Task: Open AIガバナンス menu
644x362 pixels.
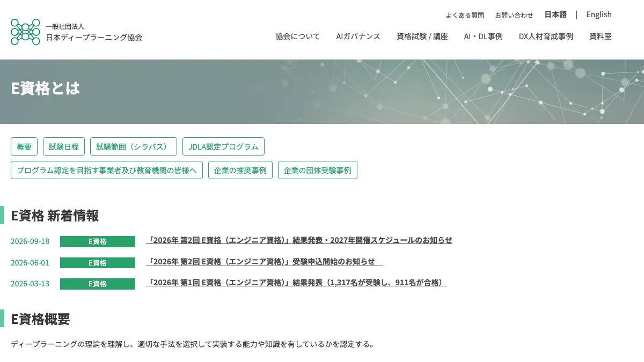Action: 358,36
